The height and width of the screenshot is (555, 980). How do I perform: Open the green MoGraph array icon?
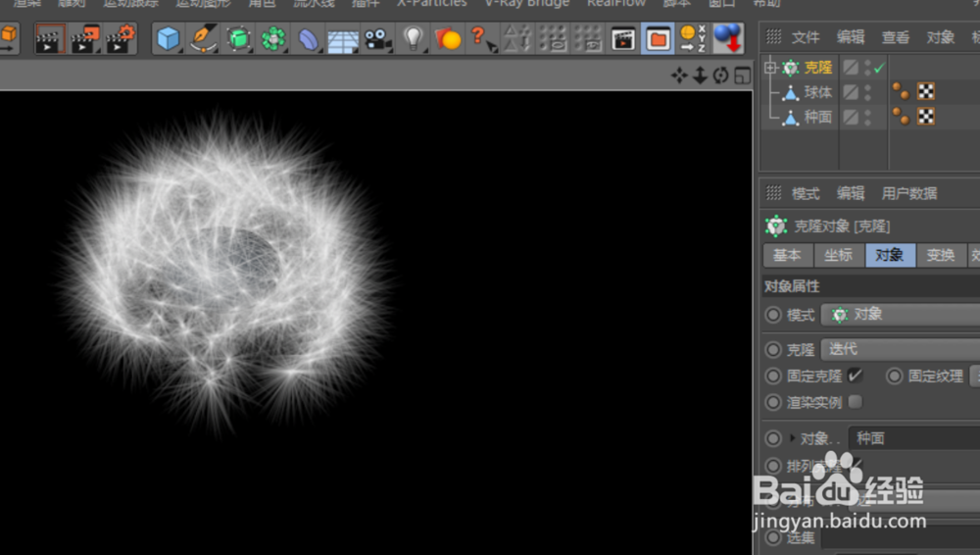tap(273, 39)
